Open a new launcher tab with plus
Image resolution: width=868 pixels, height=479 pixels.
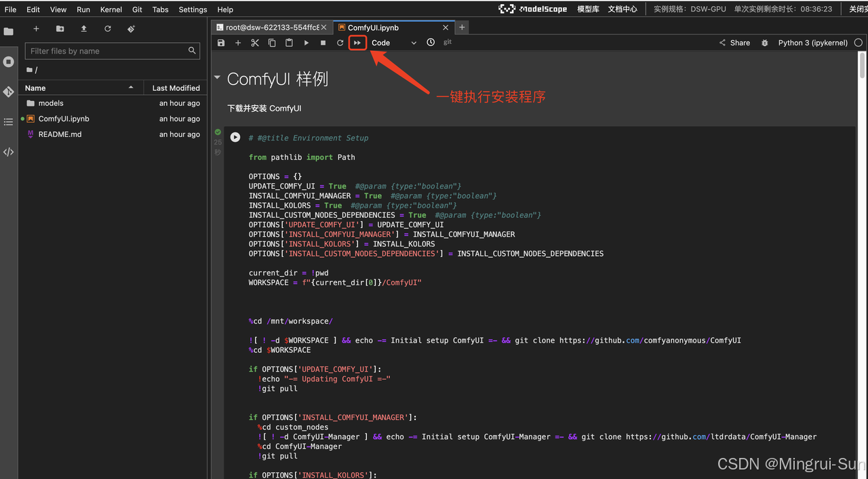pos(462,28)
